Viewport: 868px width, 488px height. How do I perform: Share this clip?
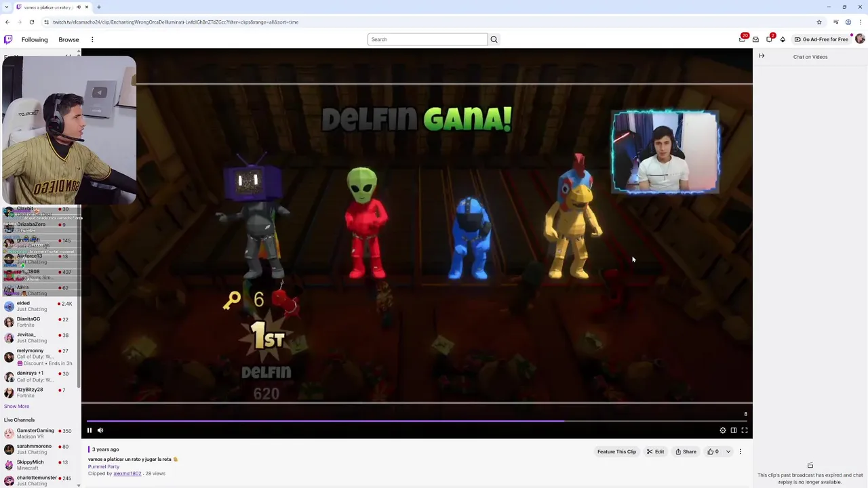[x=686, y=451]
